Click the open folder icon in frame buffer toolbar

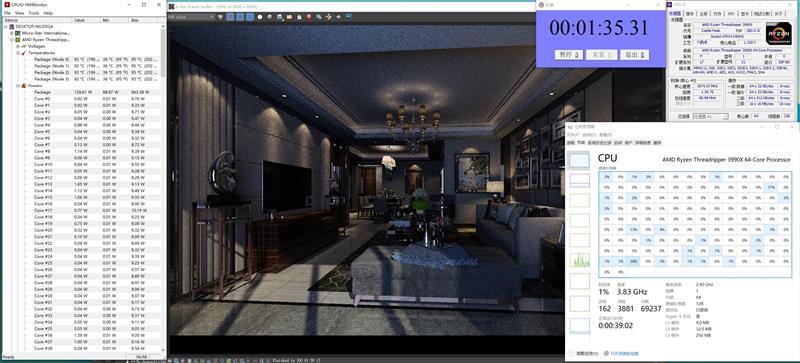coord(289,17)
